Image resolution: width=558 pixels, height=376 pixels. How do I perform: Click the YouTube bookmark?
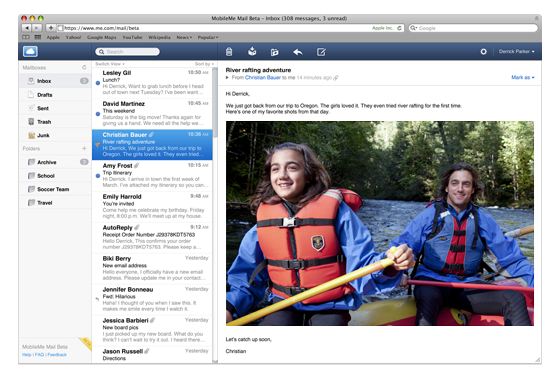pyautogui.click(x=132, y=37)
